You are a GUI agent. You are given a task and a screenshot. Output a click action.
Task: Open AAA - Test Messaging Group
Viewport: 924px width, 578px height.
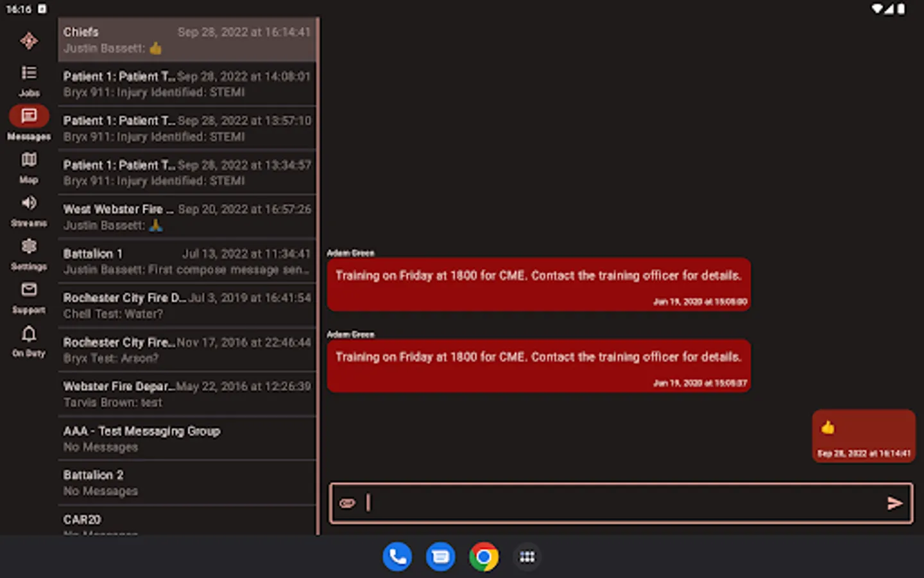(x=187, y=439)
